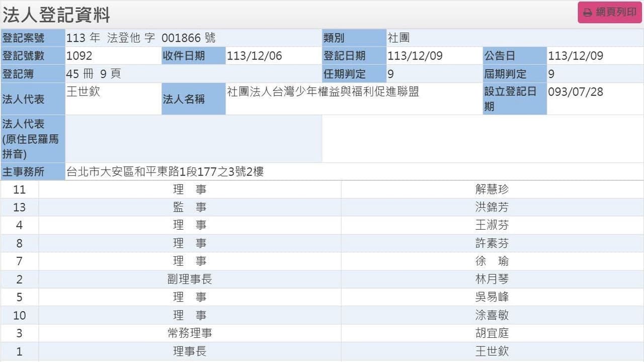Click row number 7 in the list
This screenshot has height=362, width=644.
(x=19, y=261)
